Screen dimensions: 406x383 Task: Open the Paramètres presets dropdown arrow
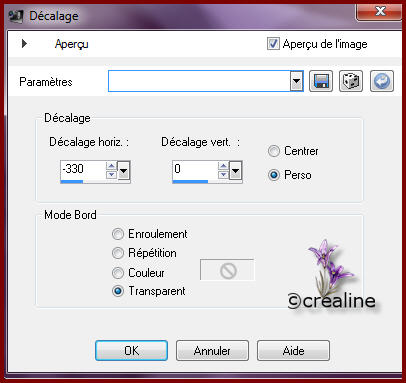click(x=296, y=81)
